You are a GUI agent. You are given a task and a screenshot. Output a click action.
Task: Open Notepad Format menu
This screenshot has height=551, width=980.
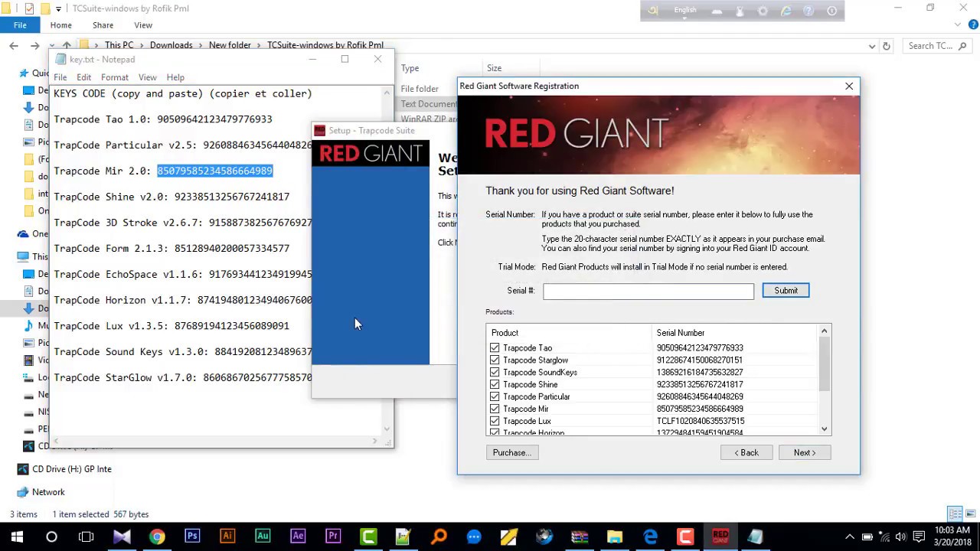click(114, 77)
